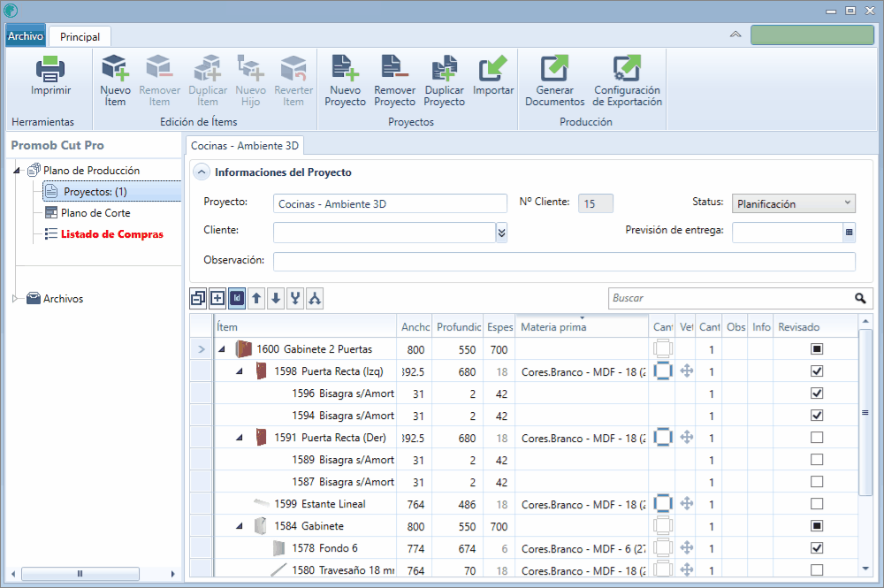Toggle Revisado for 1600 Gabinete 2 Puertas
Viewport: 884px width, 588px height.
click(x=816, y=349)
